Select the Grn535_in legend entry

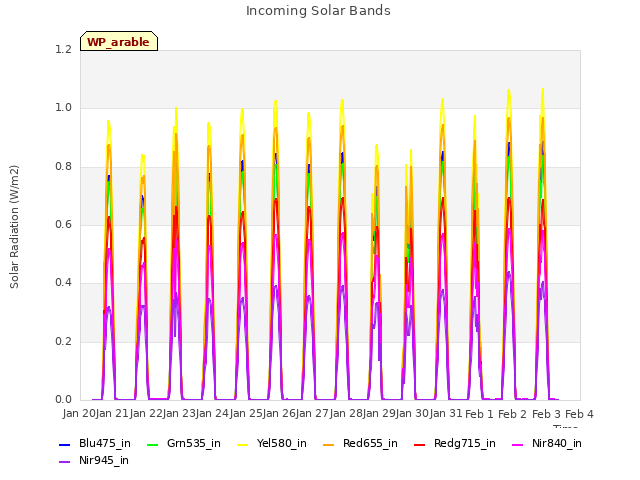[x=184, y=444]
